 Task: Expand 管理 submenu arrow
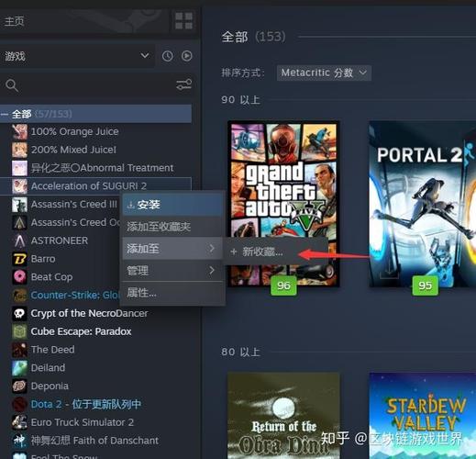click(212, 270)
